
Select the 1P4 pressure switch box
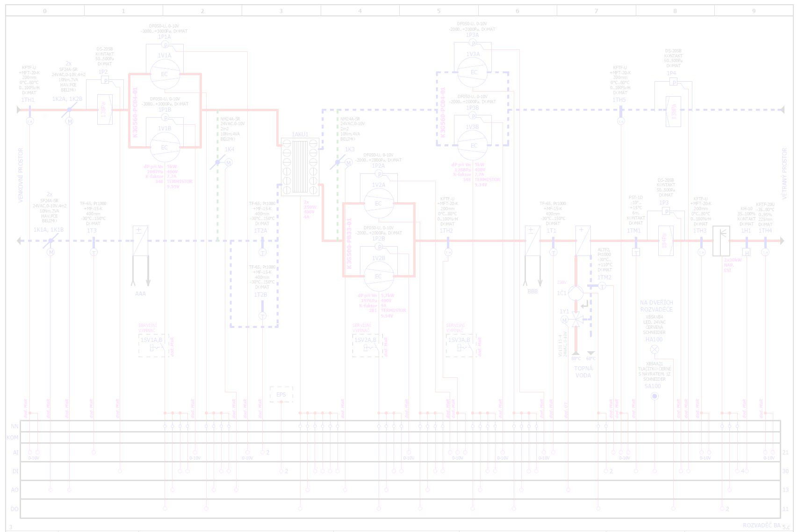(x=673, y=82)
